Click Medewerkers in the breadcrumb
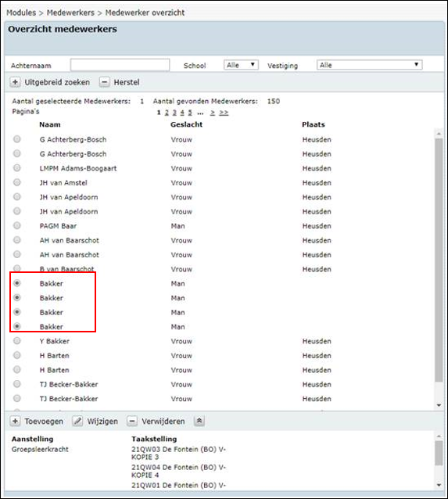This screenshot has height=499, width=448. 70,13
